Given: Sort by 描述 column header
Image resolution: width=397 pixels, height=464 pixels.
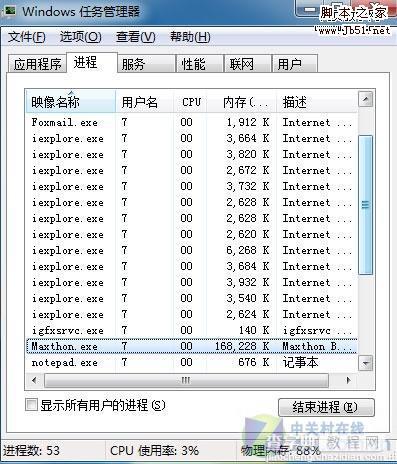Looking at the screenshot, I should [317, 102].
